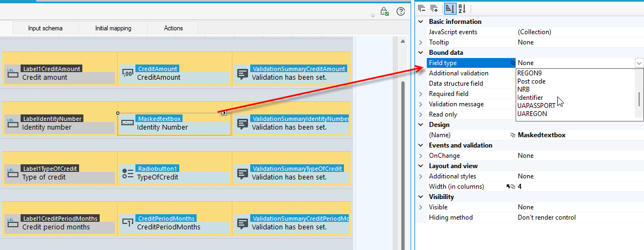Click the designer canvas scroll-up arrow
This screenshot has width=644, height=250.
tap(402, 42)
